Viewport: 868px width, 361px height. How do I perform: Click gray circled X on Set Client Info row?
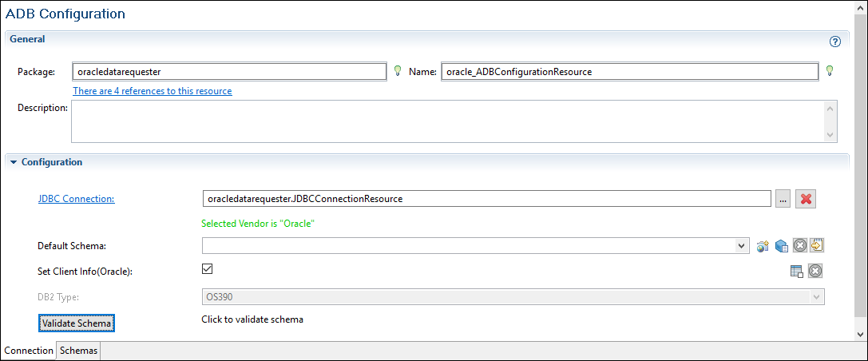[815, 272]
